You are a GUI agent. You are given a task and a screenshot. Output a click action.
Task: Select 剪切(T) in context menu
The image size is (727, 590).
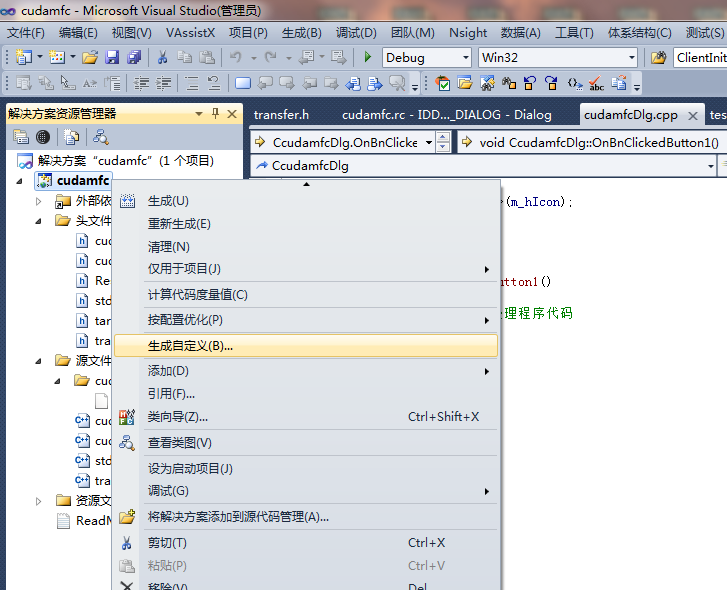point(306,543)
